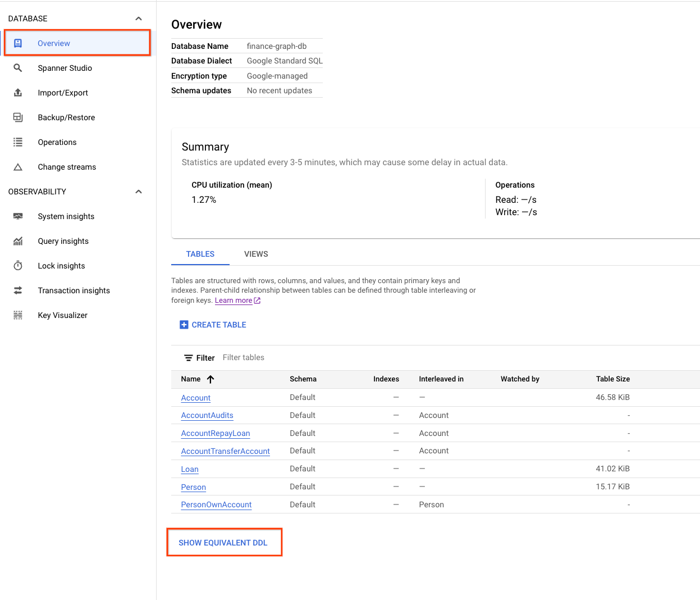Click the Query insights chart icon
700x600 pixels.
tap(18, 241)
